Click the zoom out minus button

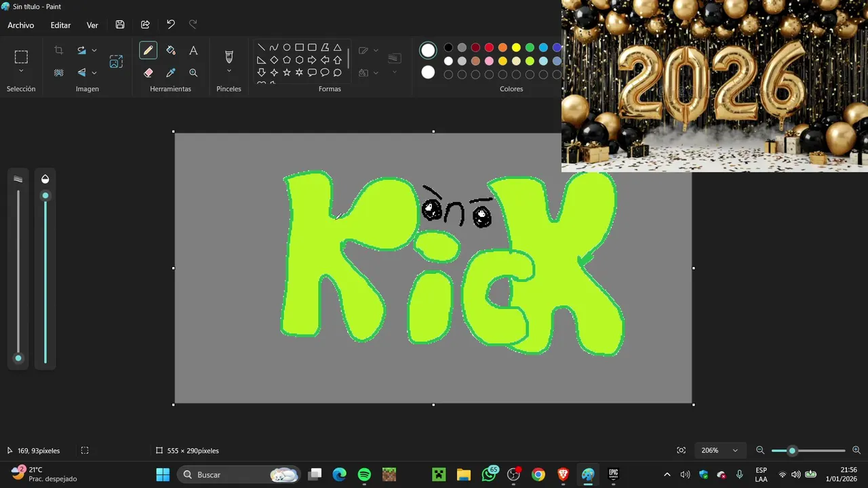760,450
